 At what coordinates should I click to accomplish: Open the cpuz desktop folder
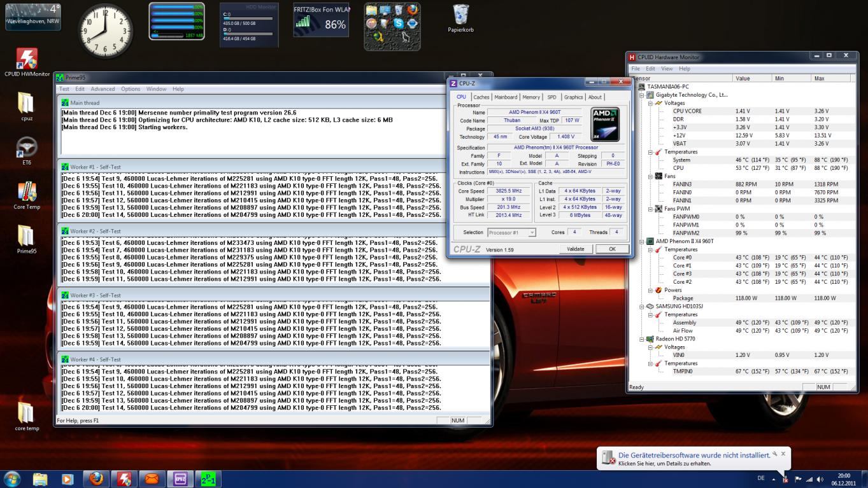tap(27, 106)
